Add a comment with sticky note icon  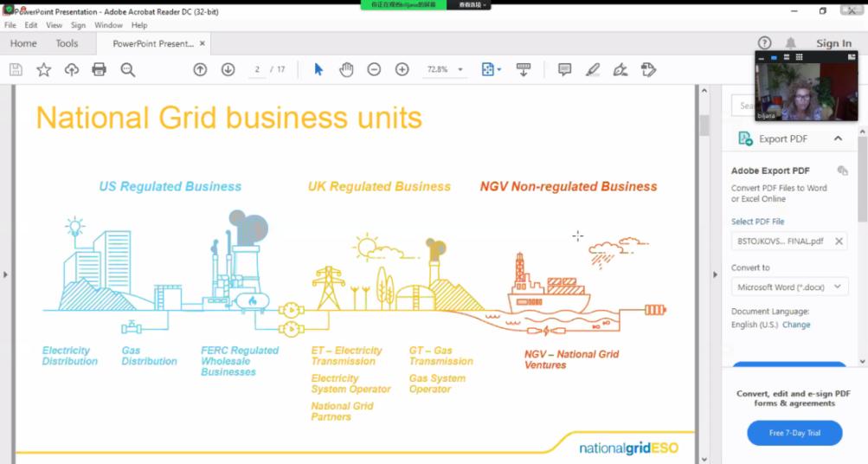click(564, 69)
